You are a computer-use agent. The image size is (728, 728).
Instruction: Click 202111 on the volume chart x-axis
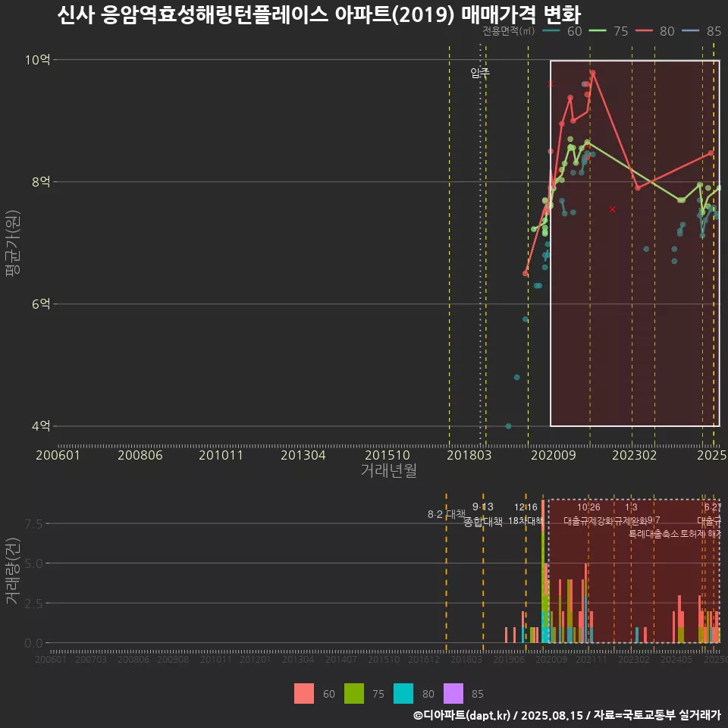coord(591,659)
